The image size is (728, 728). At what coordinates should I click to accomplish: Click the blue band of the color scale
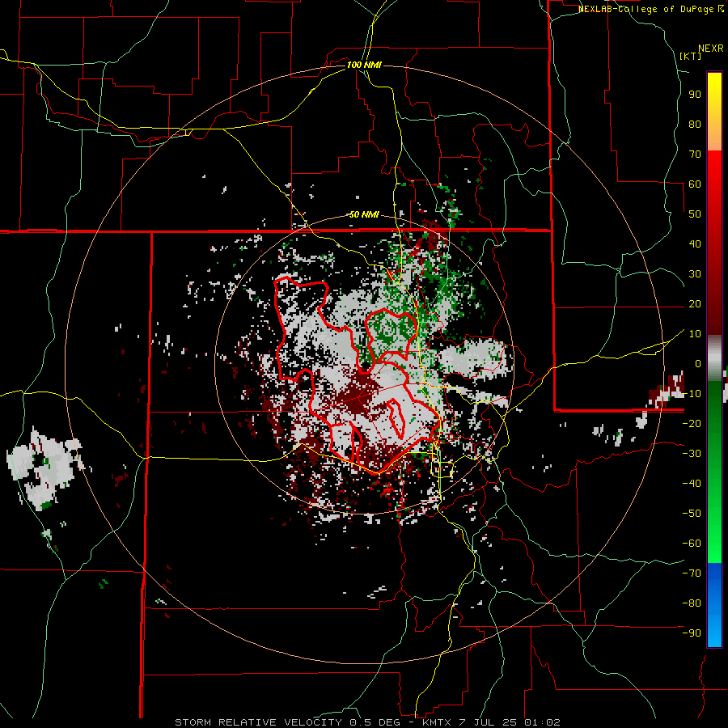click(714, 605)
